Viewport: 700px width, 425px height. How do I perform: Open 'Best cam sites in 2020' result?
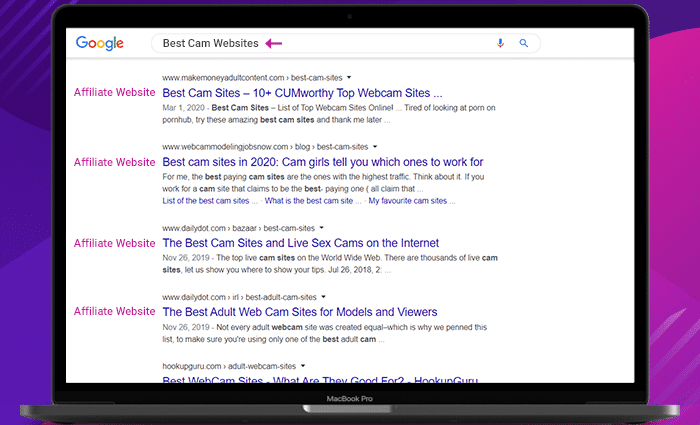click(322, 162)
